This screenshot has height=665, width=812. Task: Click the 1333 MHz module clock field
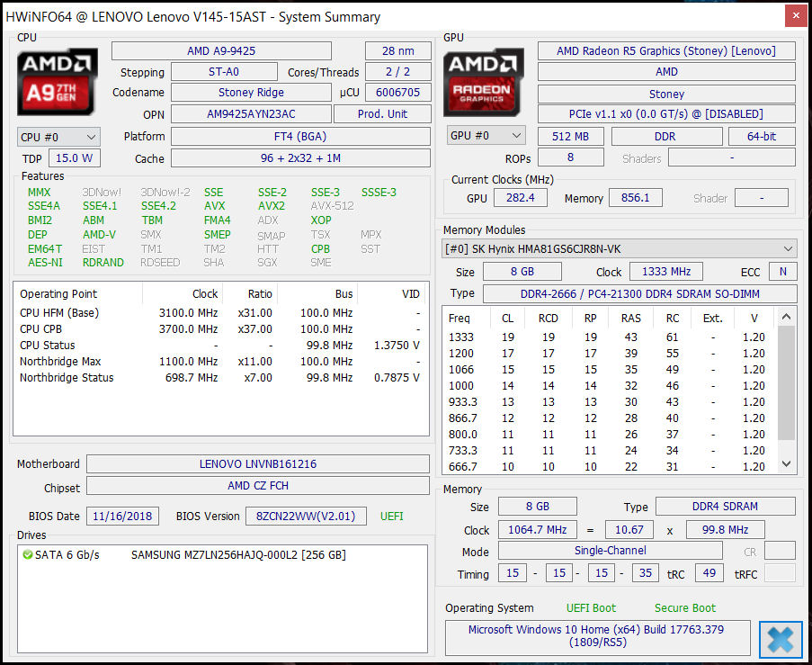[x=666, y=271]
